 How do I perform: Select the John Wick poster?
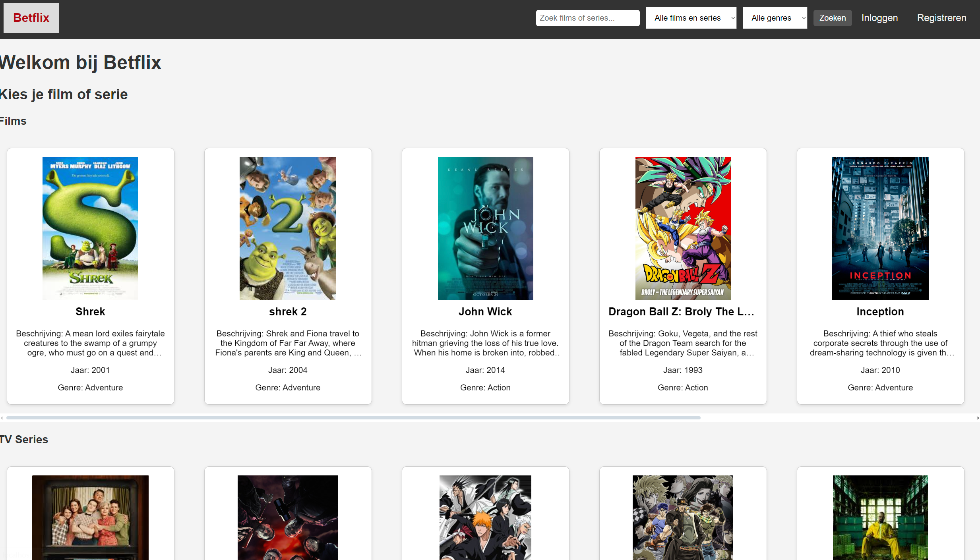click(x=485, y=228)
